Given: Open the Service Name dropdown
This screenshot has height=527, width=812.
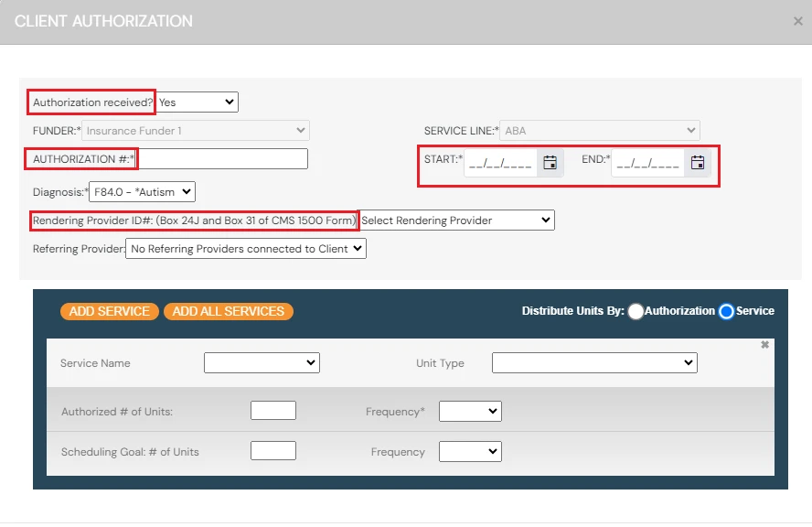Looking at the screenshot, I should pos(262,362).
